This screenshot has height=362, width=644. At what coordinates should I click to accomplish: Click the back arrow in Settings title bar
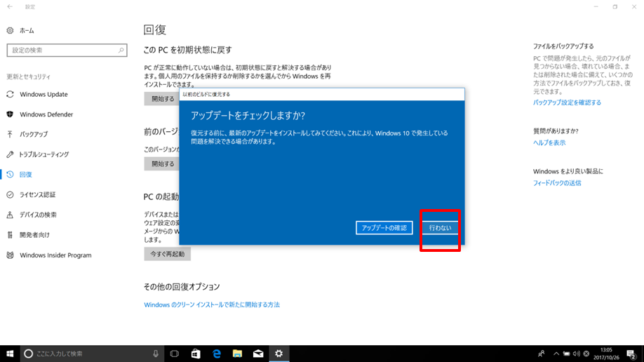pos(10,6)
